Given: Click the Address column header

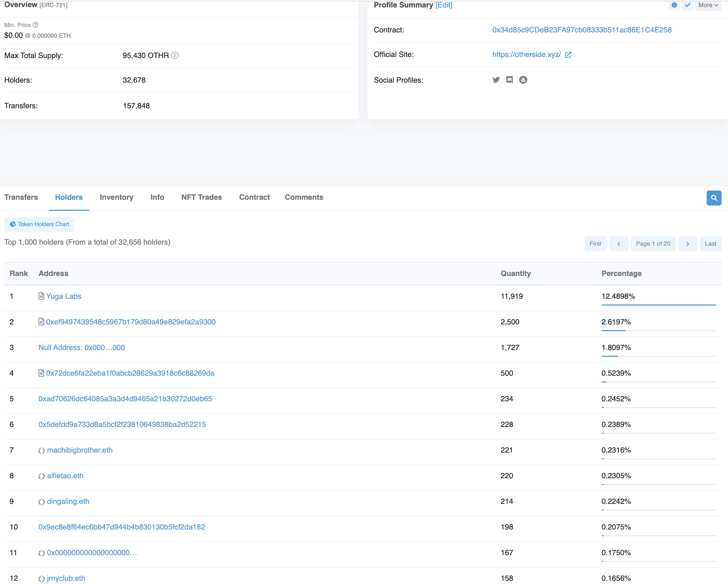Looking at the screenshot, I should (x=53, y=273).
